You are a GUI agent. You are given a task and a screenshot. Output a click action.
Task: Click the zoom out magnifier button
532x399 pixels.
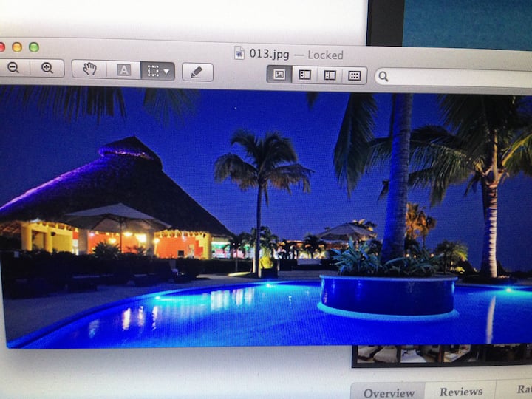point(13,68)
